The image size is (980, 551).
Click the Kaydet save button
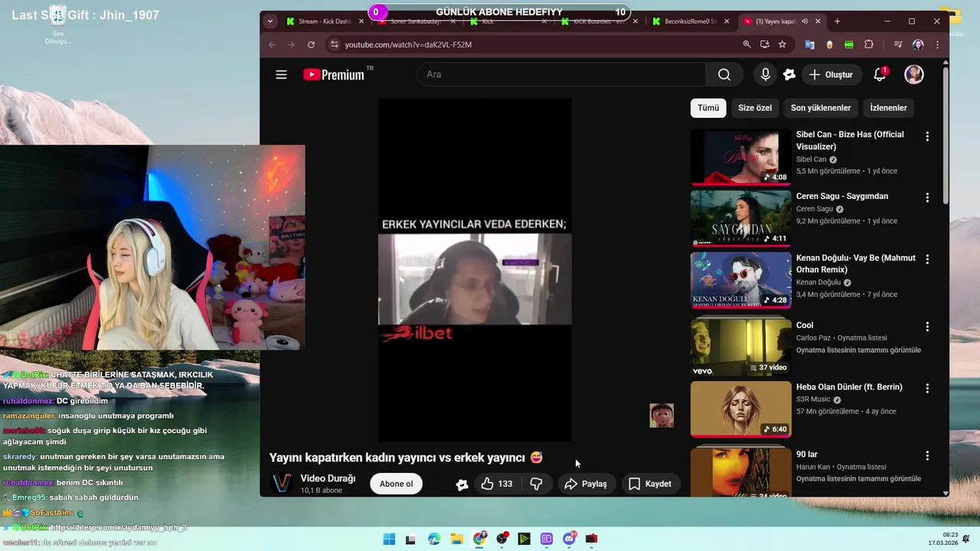pos(650,484)
